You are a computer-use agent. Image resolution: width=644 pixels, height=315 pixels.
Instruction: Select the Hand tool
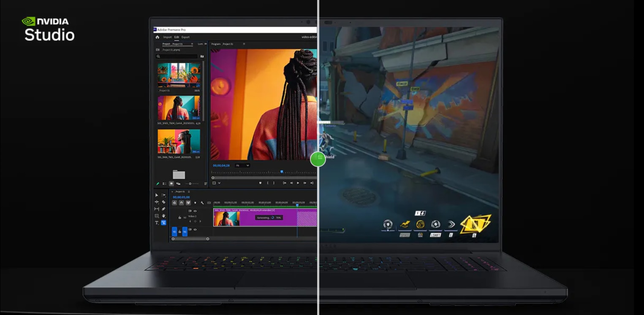tap(163, 215)
